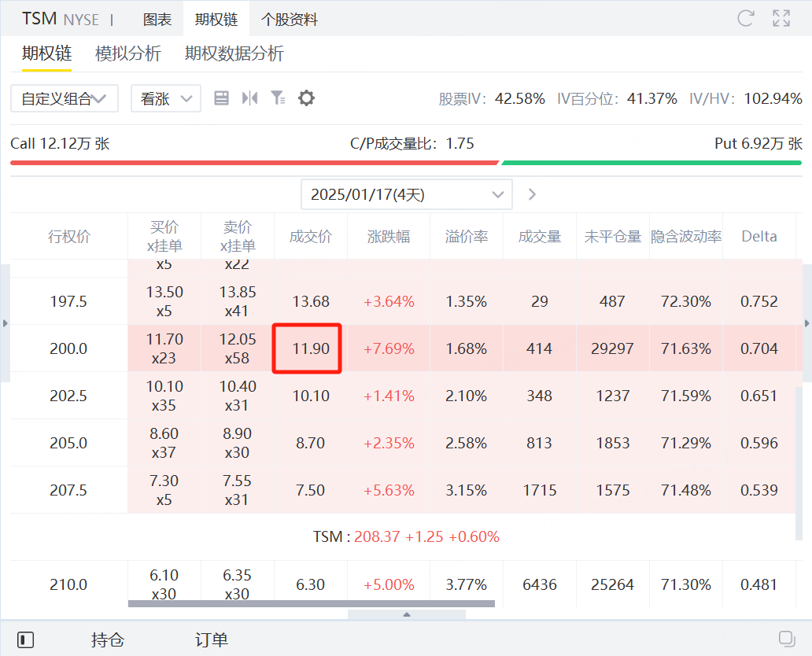Open the gear settings icon
Viewport: 812px width, 656px height.
pos(306,98)
